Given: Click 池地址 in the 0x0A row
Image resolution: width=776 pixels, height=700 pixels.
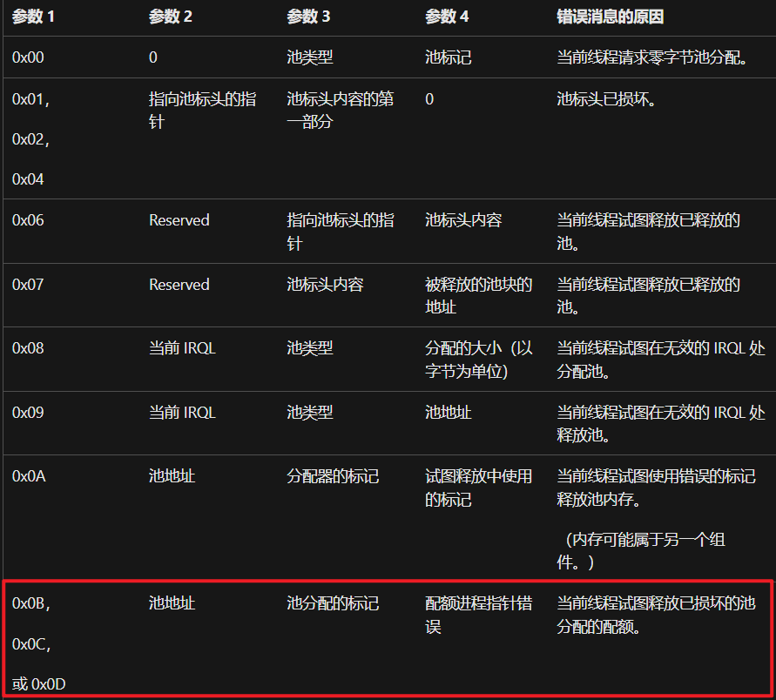Looking at the screenshot, I should click(172, 476).
